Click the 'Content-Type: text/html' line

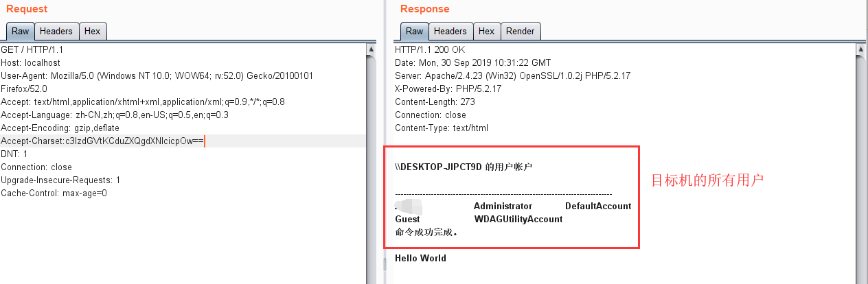pyautogui.click(x=441, y=128)
